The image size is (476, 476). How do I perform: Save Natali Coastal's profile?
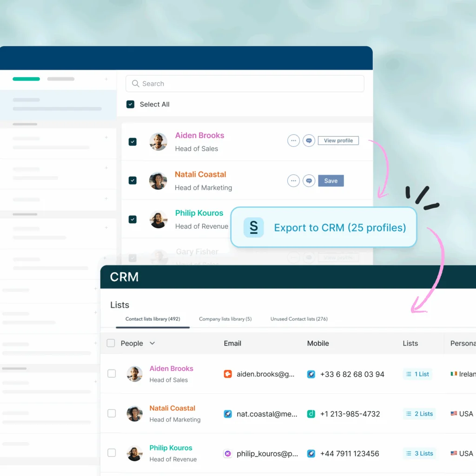pos(331,181)
